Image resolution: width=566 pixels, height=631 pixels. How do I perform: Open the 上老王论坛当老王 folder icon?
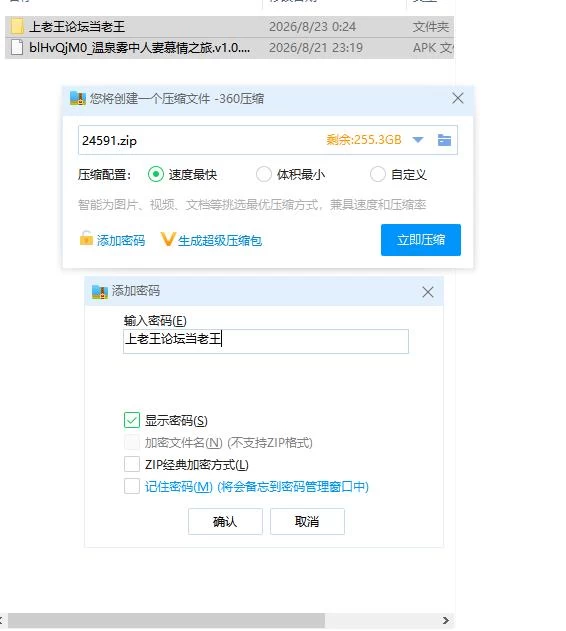(17, 27)
